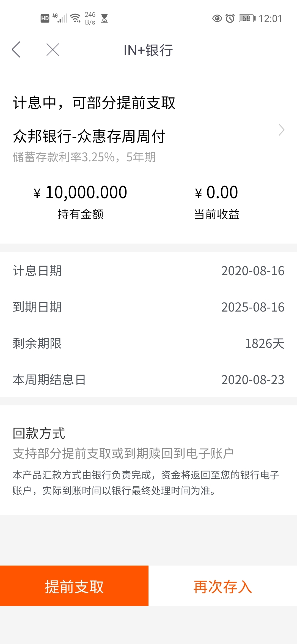Tap the hourglass status icon
The image size is (297, 644).
104,18
